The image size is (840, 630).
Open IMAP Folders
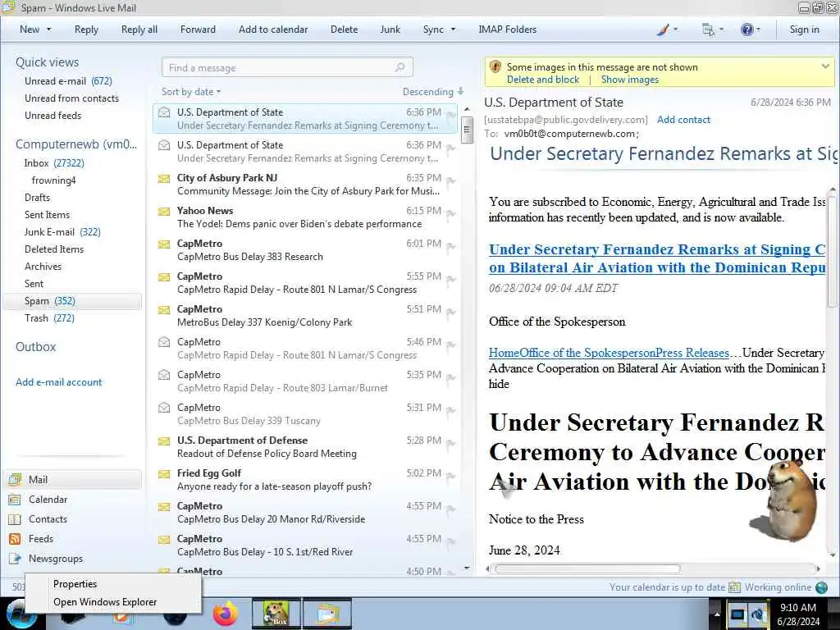(507, 30)
